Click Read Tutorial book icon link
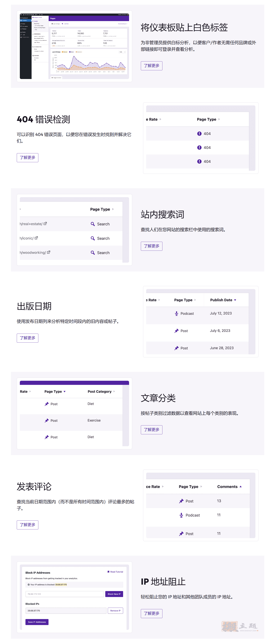The image size is (272, 644). coord(115,572)
